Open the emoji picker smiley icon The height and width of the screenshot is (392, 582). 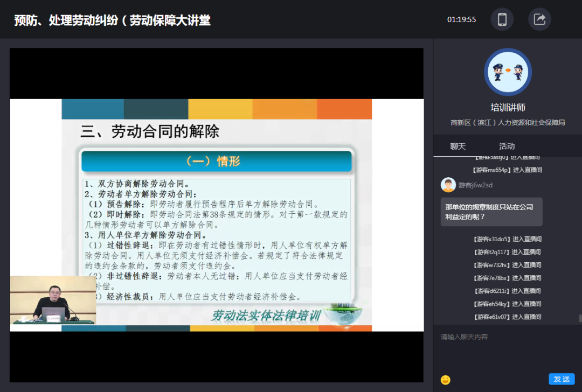[445, 380]
